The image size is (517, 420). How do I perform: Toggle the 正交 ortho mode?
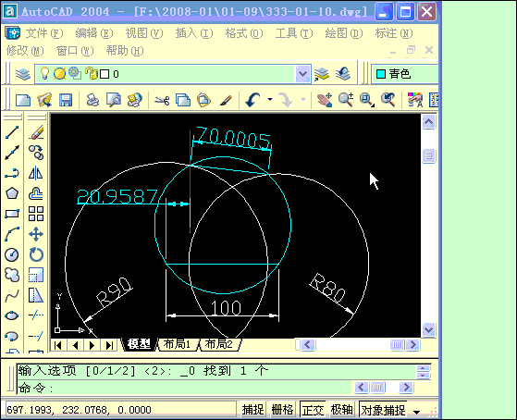(313, 410)
